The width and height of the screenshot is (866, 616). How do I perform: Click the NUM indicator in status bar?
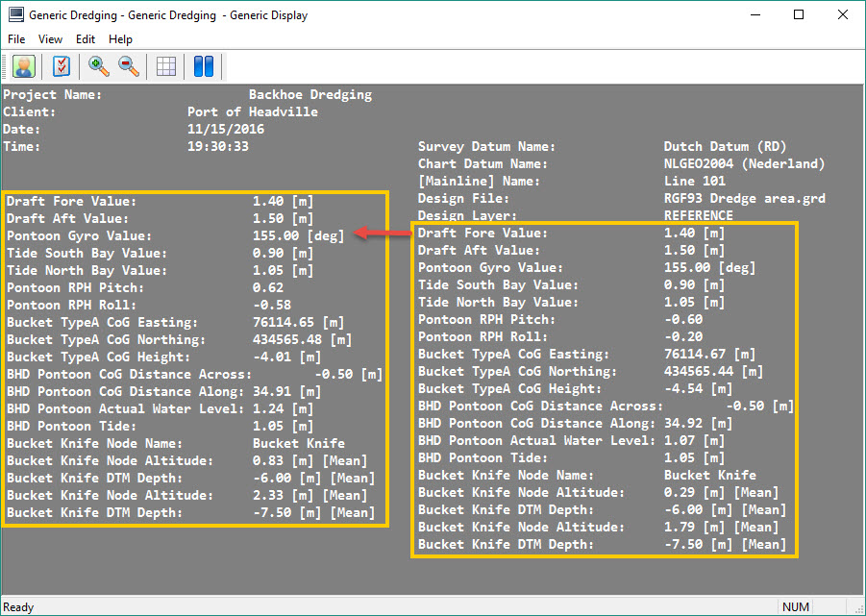pos(796,606)
